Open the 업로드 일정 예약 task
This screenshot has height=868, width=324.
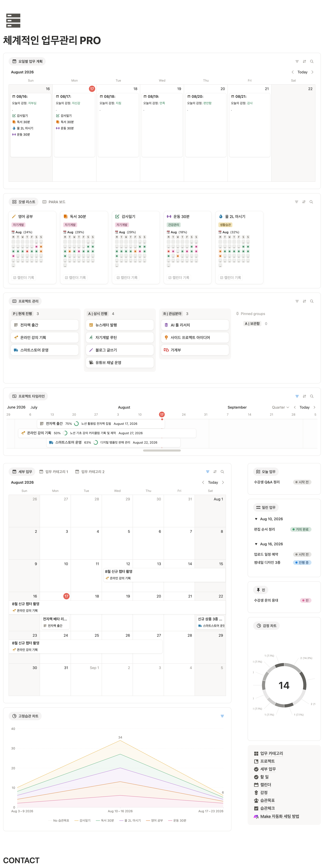(x=266, y=554)
